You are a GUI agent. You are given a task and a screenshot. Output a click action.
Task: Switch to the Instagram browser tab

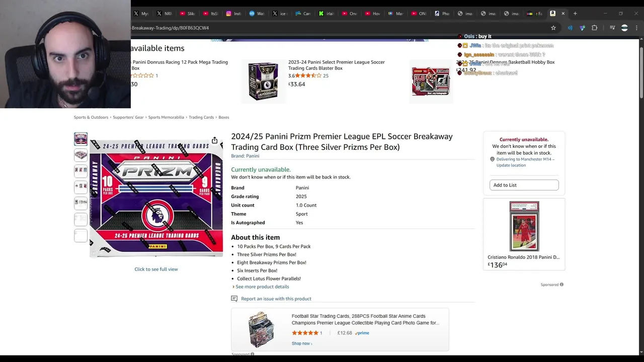coord(233,14)
